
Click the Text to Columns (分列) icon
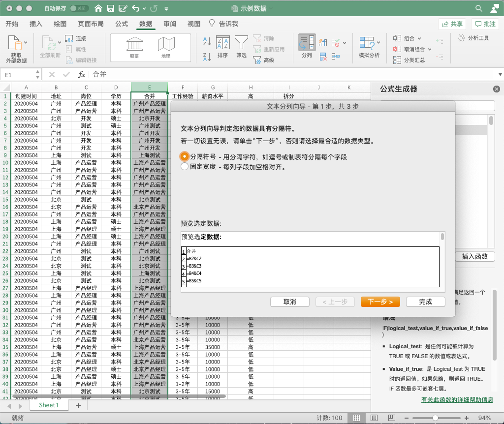coord(307,43)
